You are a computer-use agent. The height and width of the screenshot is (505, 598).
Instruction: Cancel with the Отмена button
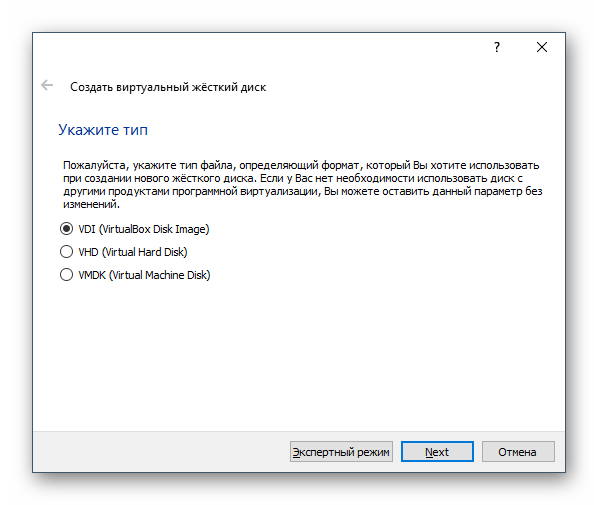tap(518, 452)
